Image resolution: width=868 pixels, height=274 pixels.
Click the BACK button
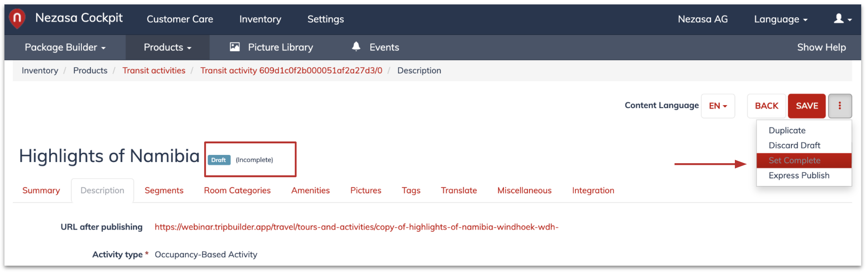766,106
